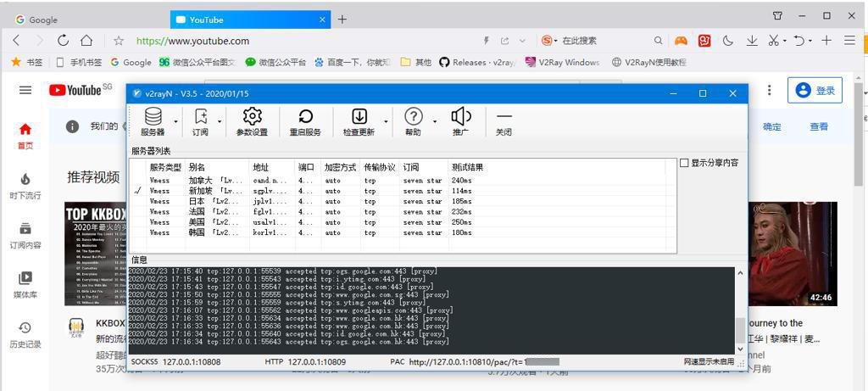Image resolution: width=868 pixels, height=391 pixels.
Task: Click the scissors screenshot icon
Action: click(773, 41)
